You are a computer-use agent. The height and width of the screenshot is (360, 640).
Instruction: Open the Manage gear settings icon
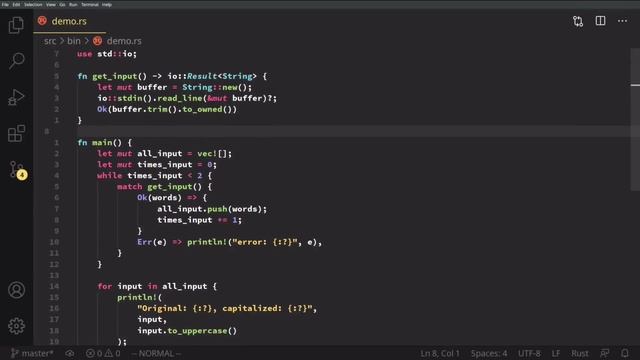16,326
